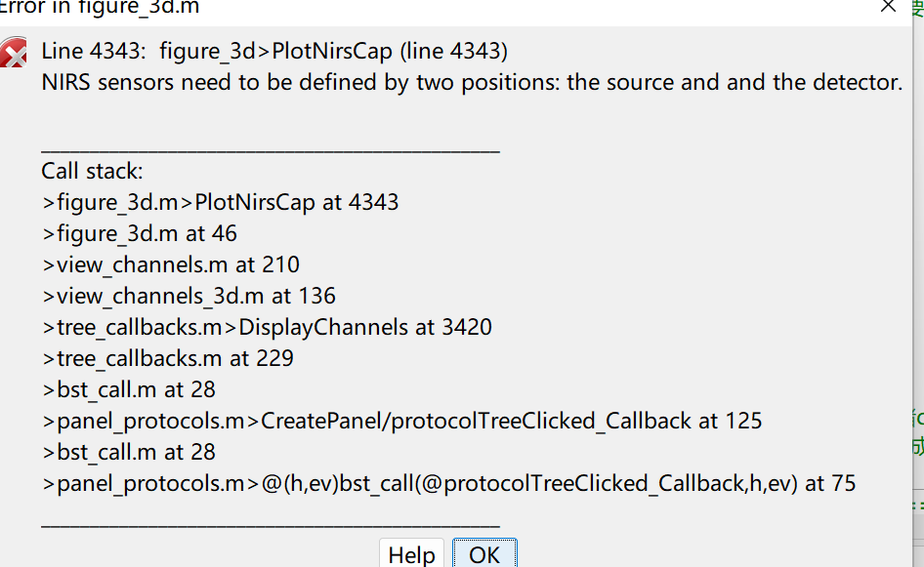Open Help for this error
Image resolution: width=924 pixels, height=567 pixels.
tap(411, 553)
